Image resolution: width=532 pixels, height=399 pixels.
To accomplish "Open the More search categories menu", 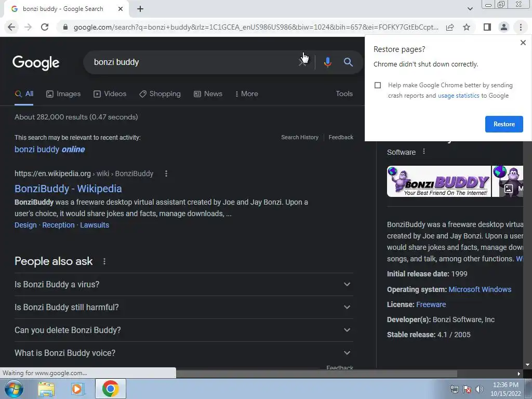I will click(x=247, y=94).
